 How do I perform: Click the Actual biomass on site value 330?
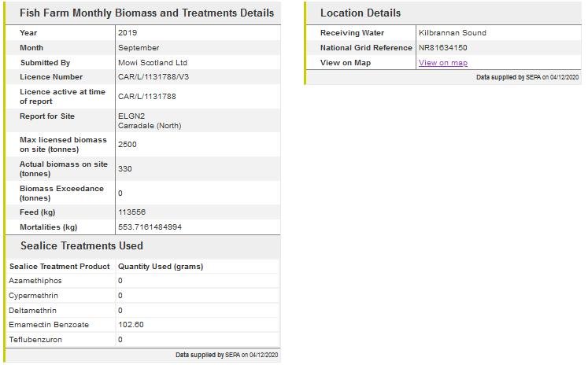click(x=125, y=169)
